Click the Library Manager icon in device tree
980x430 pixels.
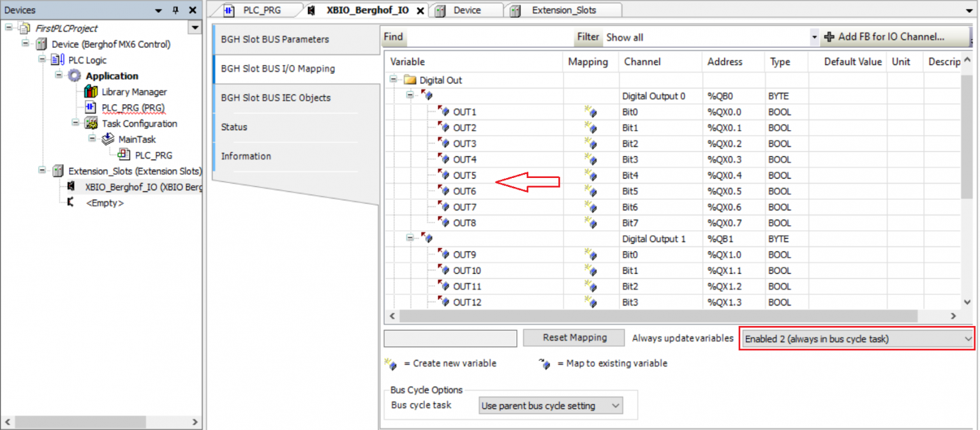pyautogui.click(x=91, y=92)
